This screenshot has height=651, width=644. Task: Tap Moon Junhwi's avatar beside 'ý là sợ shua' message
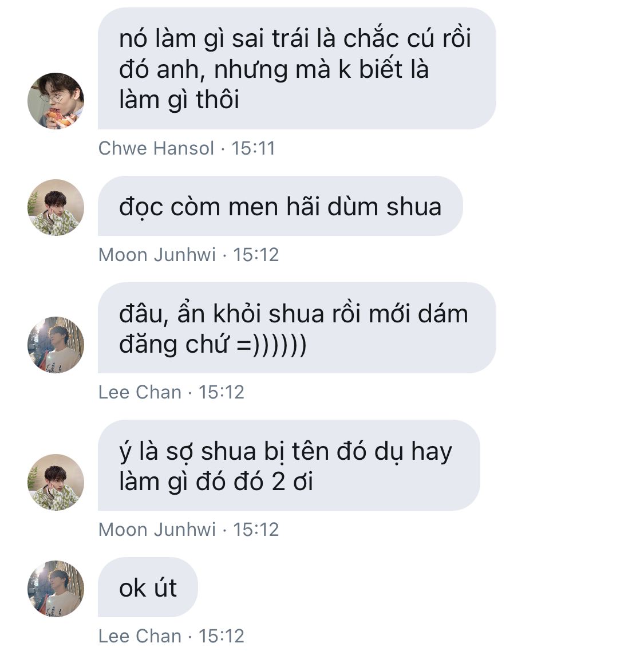(x=56, y=482)
